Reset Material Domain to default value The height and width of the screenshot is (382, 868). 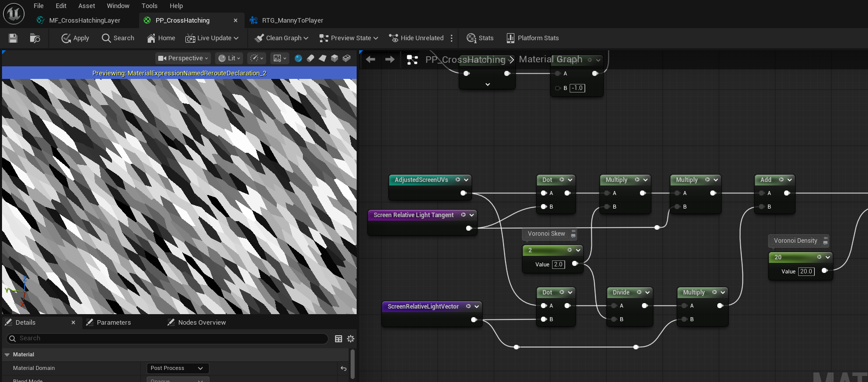coord(344,368)
